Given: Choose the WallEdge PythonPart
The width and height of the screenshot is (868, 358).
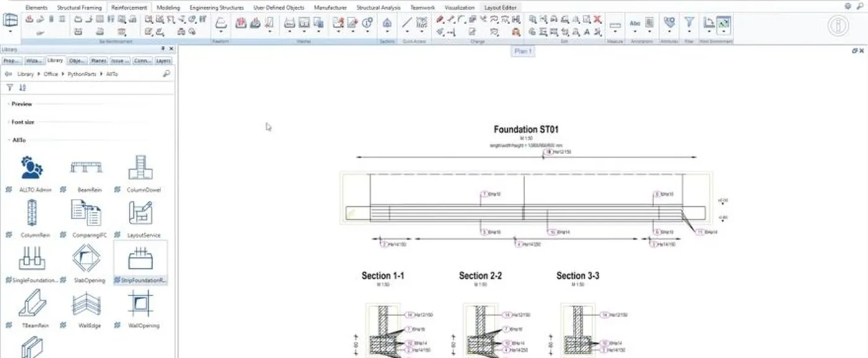Looking at the screenshot, I should (86, 308).
